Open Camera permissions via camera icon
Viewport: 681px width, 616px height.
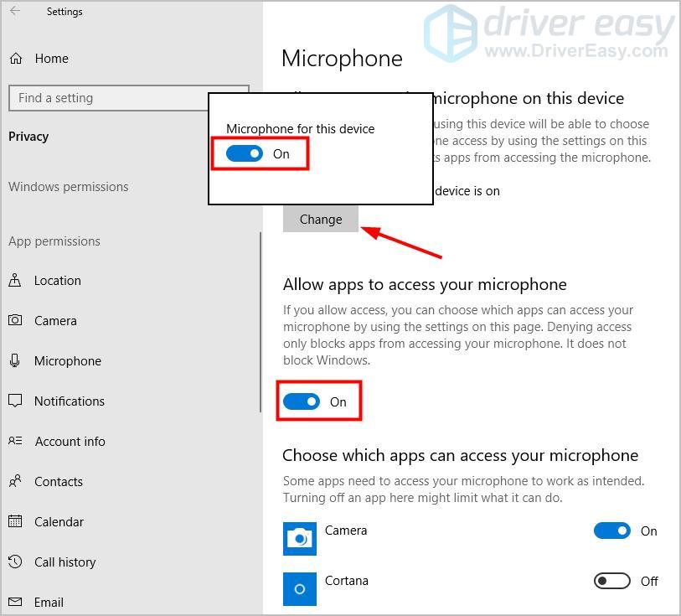click(x=15, y=320)
